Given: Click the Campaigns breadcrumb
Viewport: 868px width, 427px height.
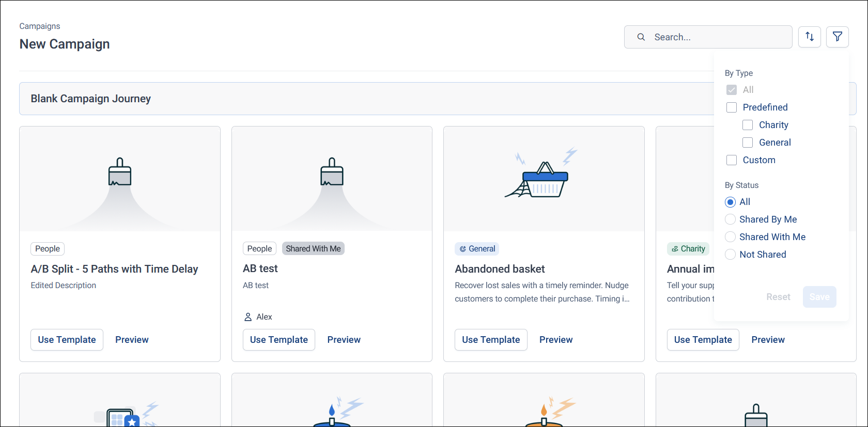Looking at the screenshot, I should point(40,26).
